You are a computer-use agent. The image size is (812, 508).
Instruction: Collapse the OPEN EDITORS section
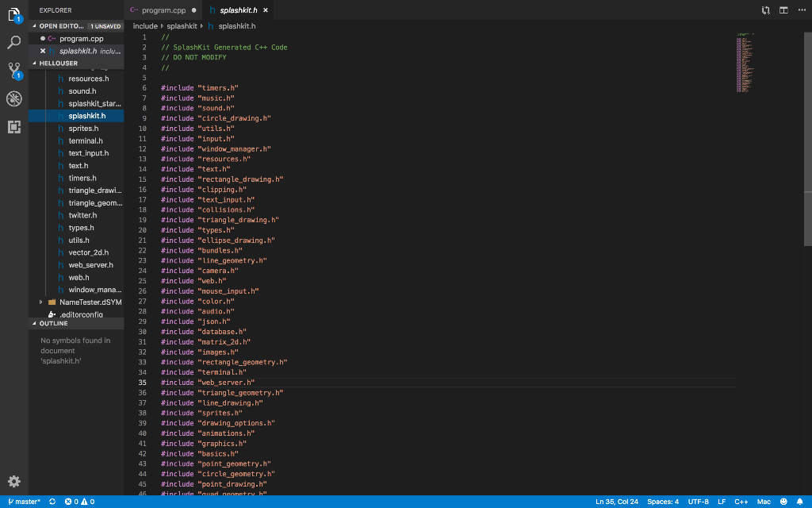tap(59, 25)
